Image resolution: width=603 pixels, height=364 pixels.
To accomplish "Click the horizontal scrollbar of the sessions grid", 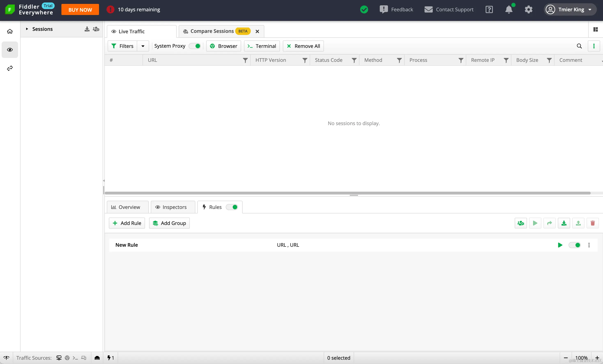I will click(x=348, y=193).
